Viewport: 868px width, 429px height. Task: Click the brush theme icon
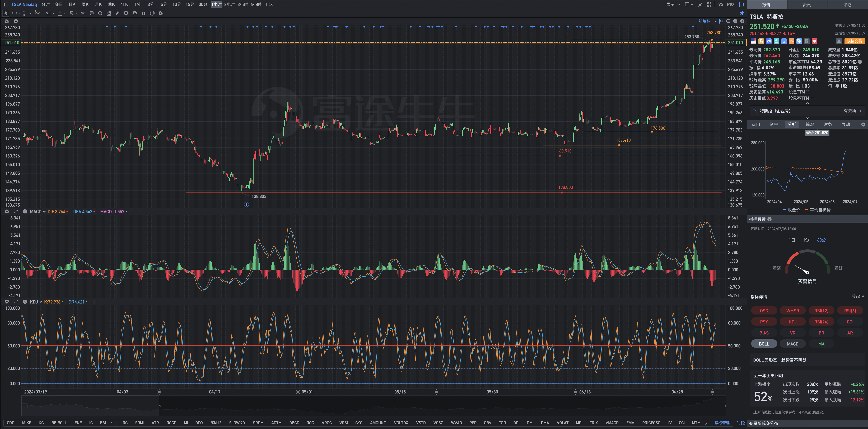[x=700, y=4]
